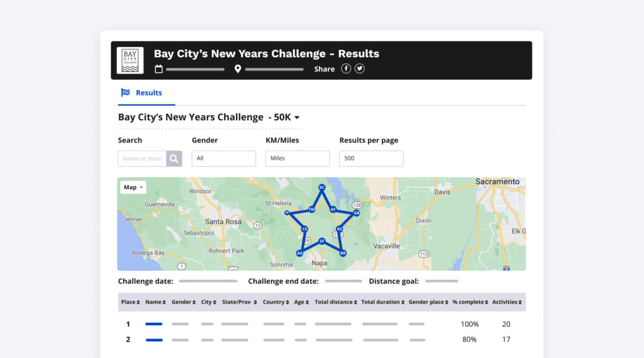Click the location pin icon

[x=238, y=69]
